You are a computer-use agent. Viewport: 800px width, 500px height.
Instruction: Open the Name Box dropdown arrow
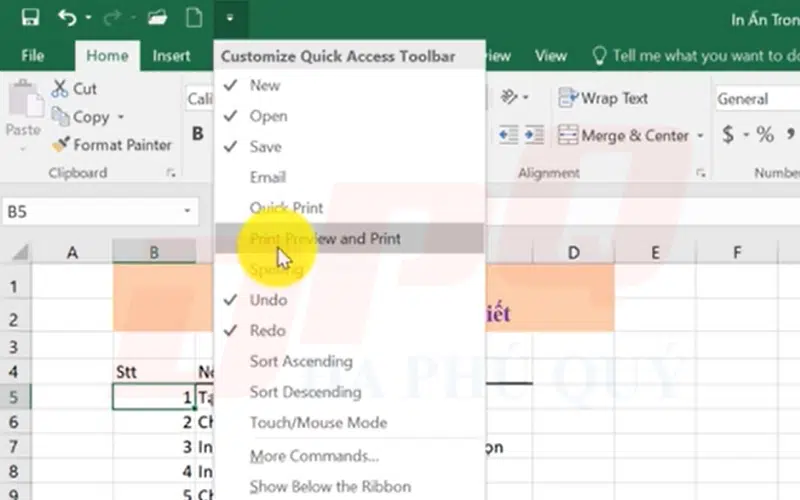pyautogui.click(x=187, y=211)
